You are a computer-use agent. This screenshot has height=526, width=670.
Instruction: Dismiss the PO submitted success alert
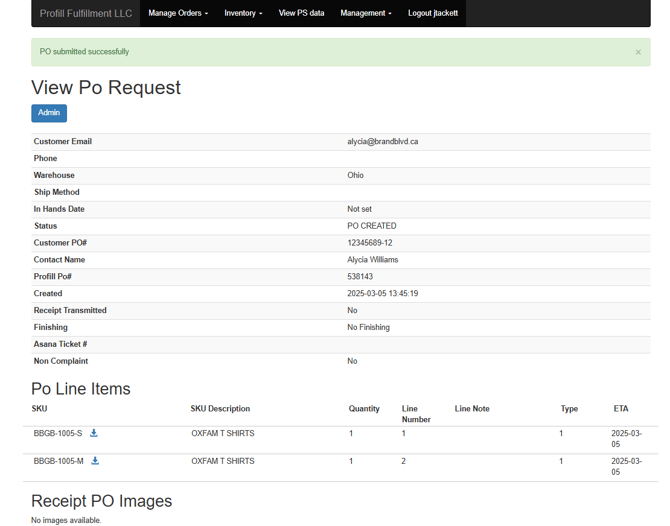[x=638, y=52]
